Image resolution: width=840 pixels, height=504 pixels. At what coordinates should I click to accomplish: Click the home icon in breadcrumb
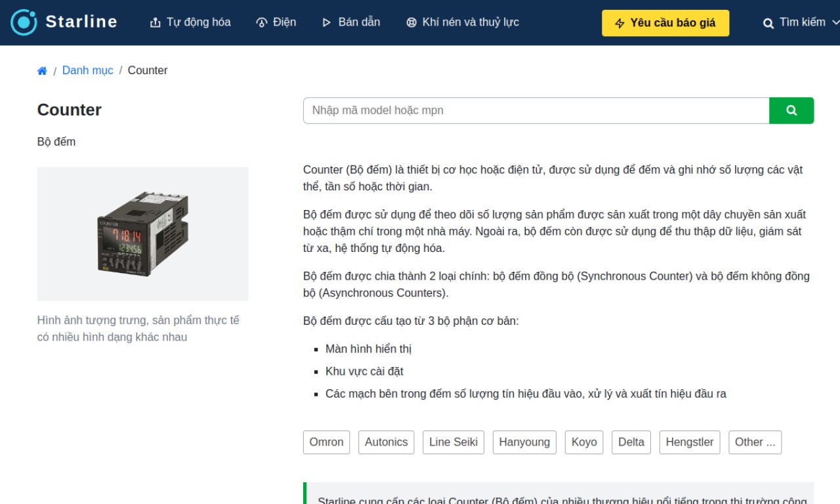click(42, 71)
